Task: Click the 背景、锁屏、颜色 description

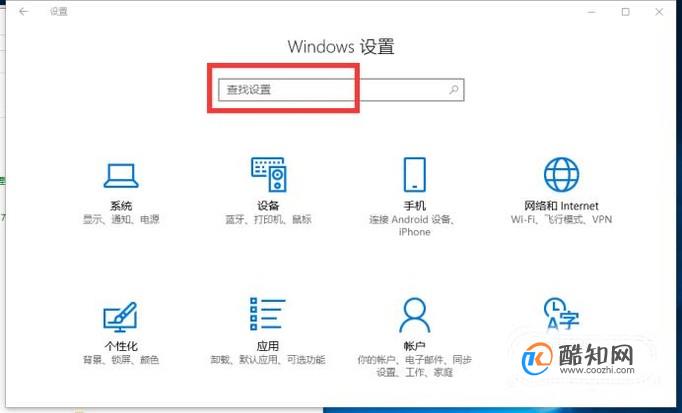Action: 121,360
